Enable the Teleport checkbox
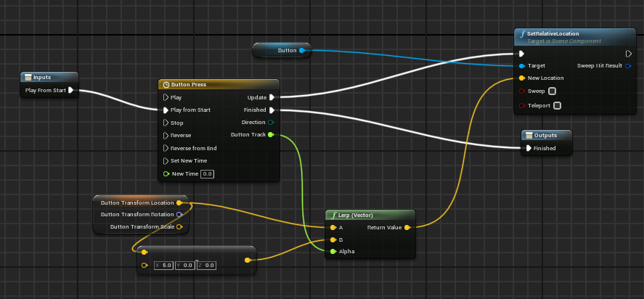This screenshot has height=299, width=644. click(x=557, y=105)
